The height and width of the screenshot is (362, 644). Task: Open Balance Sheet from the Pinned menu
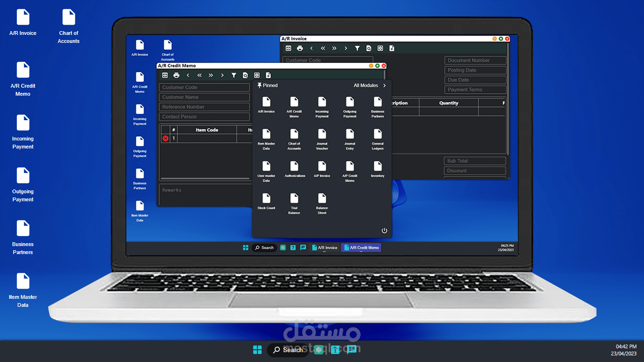[322, 203]
